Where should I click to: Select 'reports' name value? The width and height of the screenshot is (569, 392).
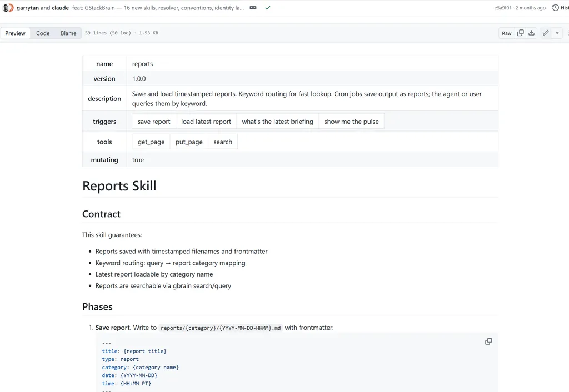[x=143, y=64]
